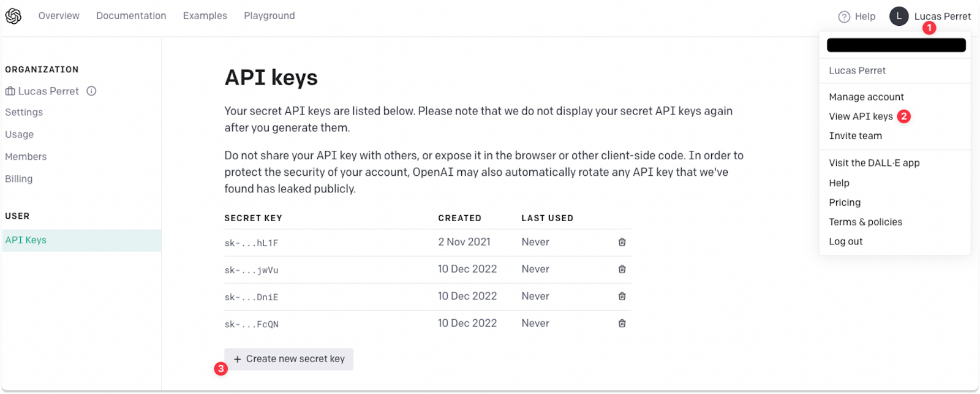Go to Settings in the sidebar
The image size is (980, 394).
[24, 112]
